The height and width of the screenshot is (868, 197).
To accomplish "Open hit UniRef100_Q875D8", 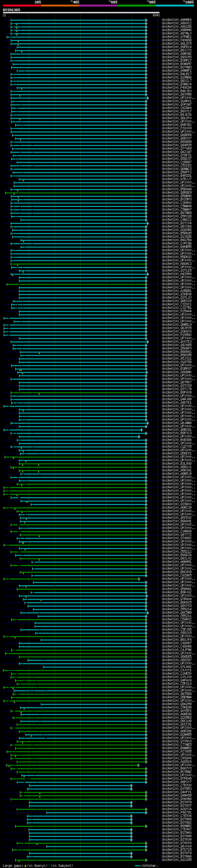I will [177, 693].
